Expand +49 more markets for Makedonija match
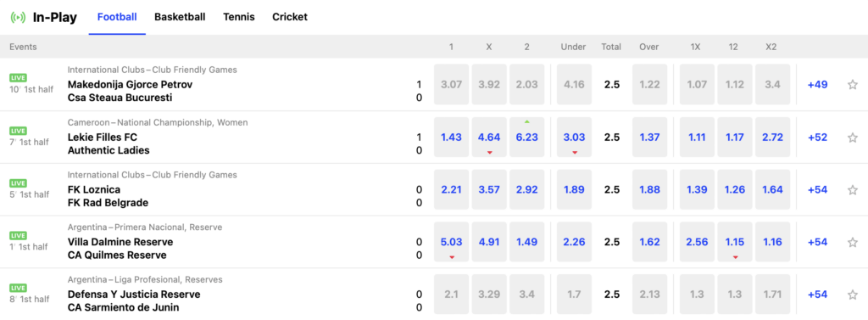 point(818,85)
